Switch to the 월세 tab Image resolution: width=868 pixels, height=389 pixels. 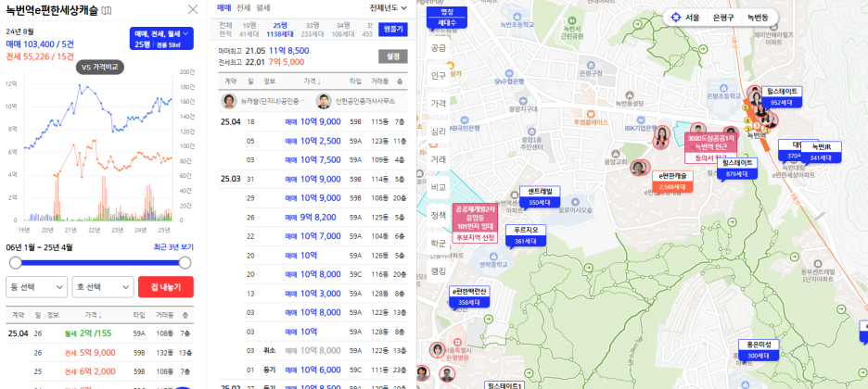[263, 7]
